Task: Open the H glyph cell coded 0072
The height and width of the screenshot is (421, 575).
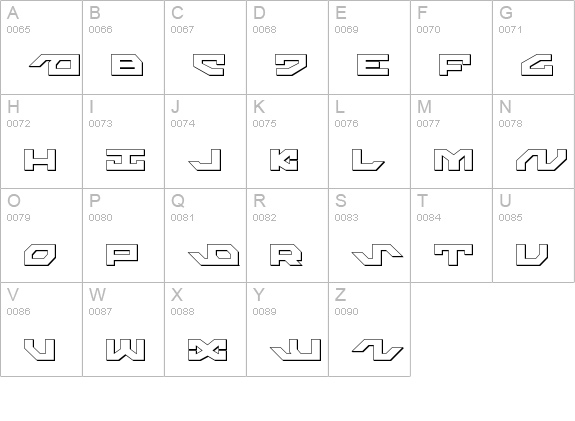Action: (x=41, y=142)
